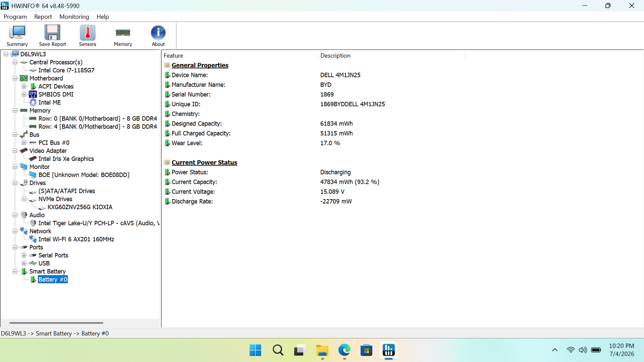Click the Video Adapter icon

tap(24, 151)
